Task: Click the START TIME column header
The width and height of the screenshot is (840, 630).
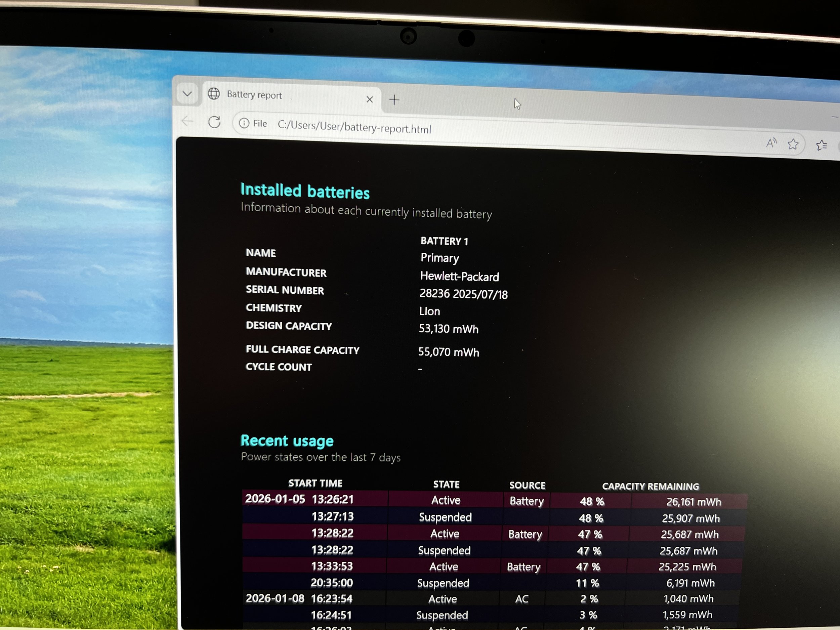Action: tap(315, 483)
